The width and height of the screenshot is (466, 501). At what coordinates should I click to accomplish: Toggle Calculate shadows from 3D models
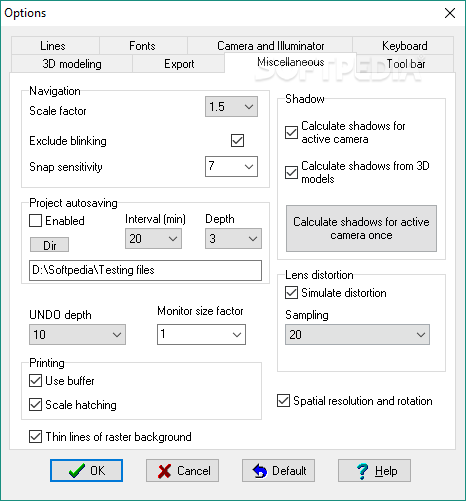291,172
